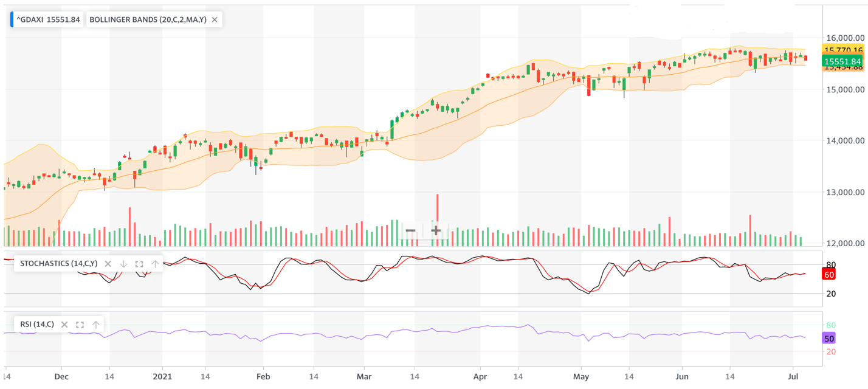
Task: Click the 2021 date axis label
Action: tap(162, 377)
